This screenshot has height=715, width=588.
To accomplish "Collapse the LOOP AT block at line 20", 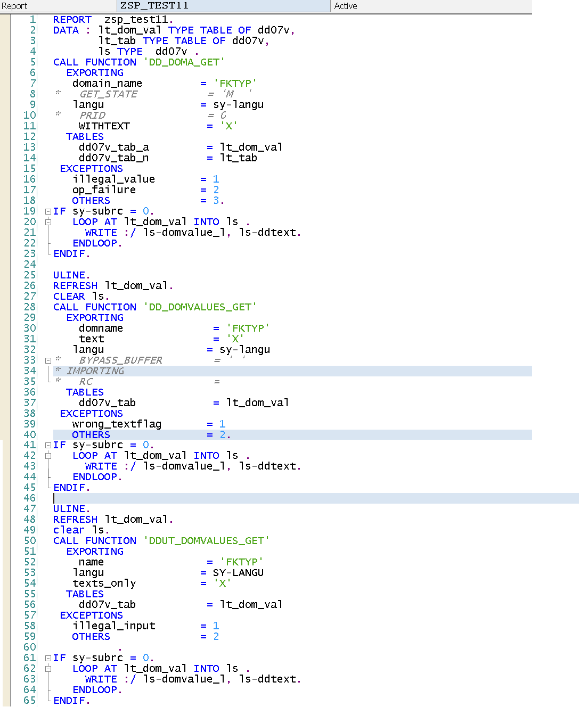I will click(x=49, y=221).
